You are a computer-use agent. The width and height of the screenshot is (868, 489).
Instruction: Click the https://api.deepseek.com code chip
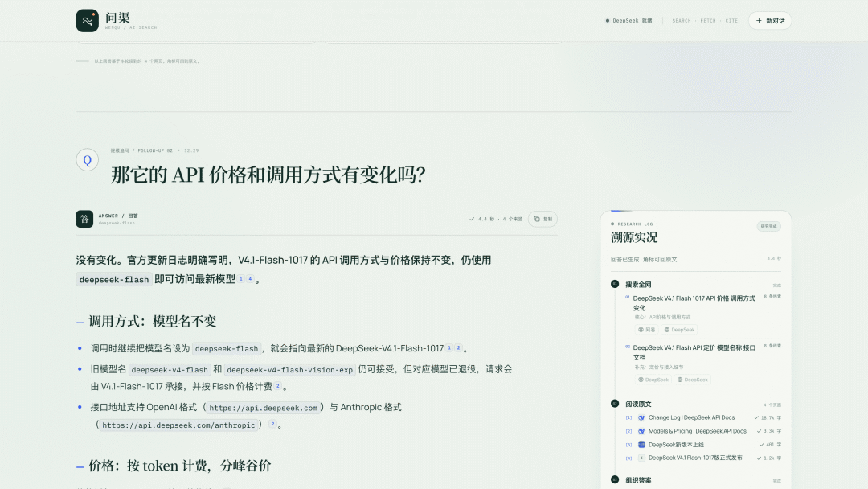point(263,408)
